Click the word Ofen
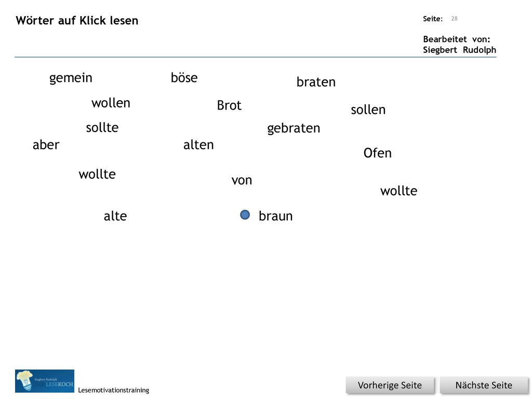Image resolution: width=532 pixels, height=399 pixels. (x=377, y=153)
